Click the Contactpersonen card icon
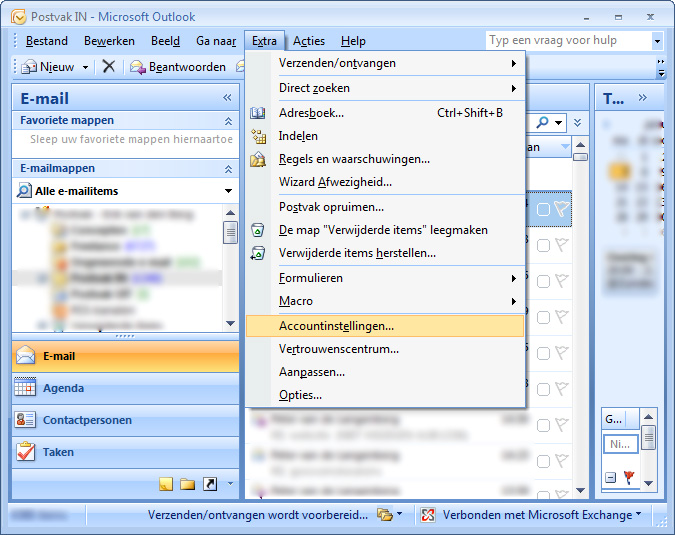This screenshot has width=675, height=535. click(25, 419)
